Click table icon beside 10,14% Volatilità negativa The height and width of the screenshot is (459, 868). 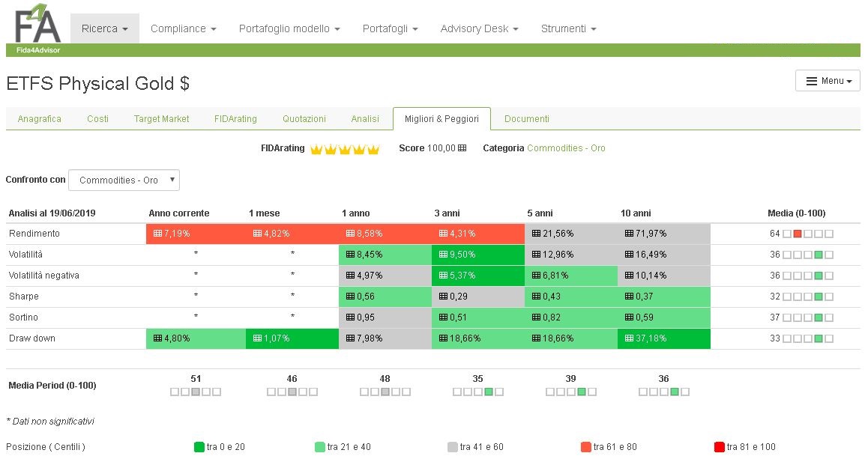click(630, 276)
